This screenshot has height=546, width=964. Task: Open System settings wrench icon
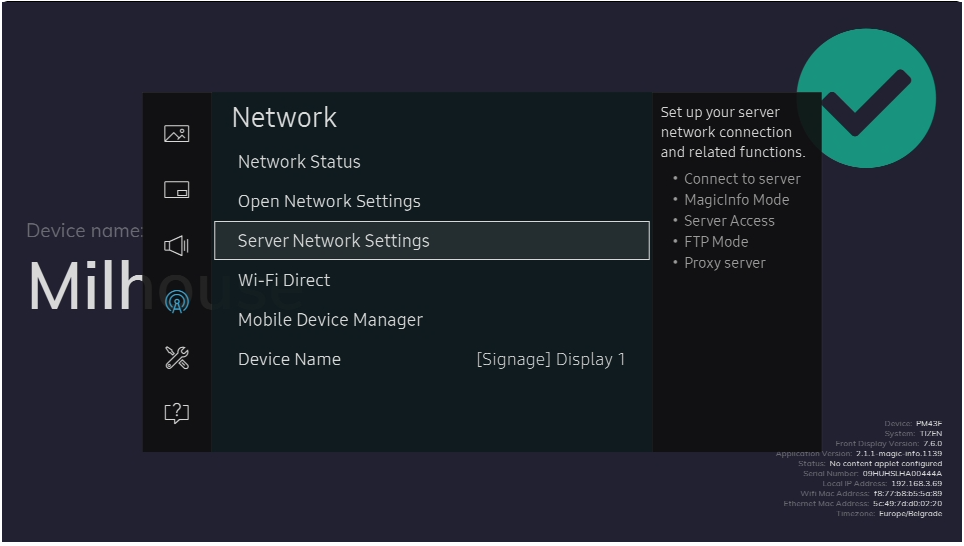176,358
